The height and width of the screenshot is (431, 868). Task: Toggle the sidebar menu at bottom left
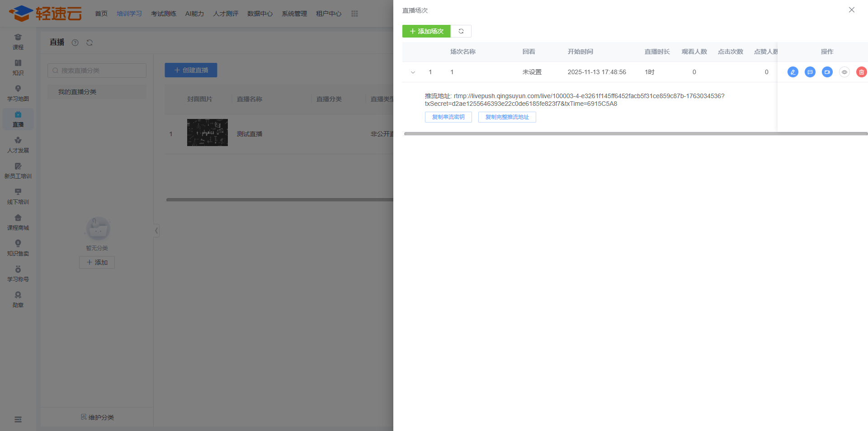pos(18,419)
